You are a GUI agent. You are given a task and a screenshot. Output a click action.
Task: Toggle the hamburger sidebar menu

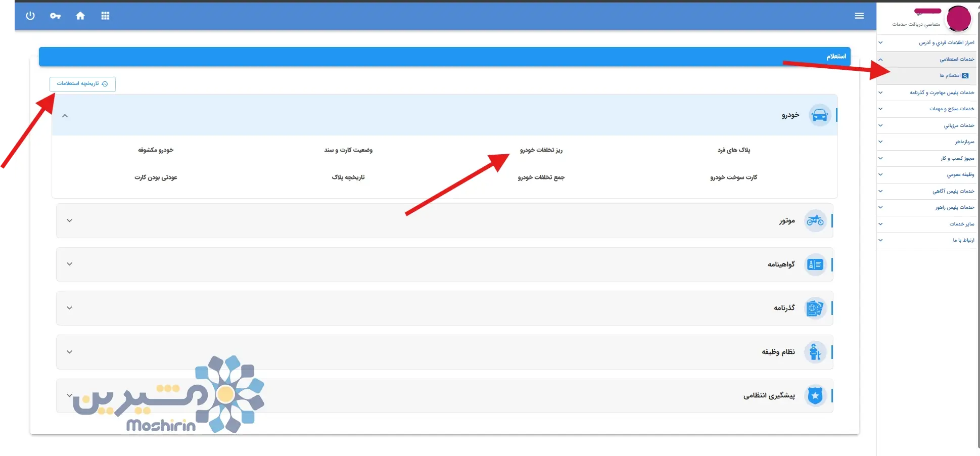[859, 16]
